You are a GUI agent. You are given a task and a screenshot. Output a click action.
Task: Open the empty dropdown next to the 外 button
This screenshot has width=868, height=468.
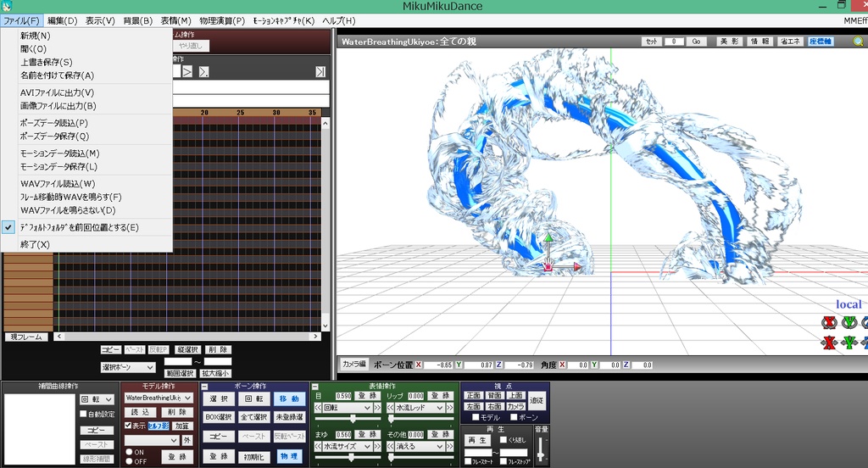pos(152,440)
